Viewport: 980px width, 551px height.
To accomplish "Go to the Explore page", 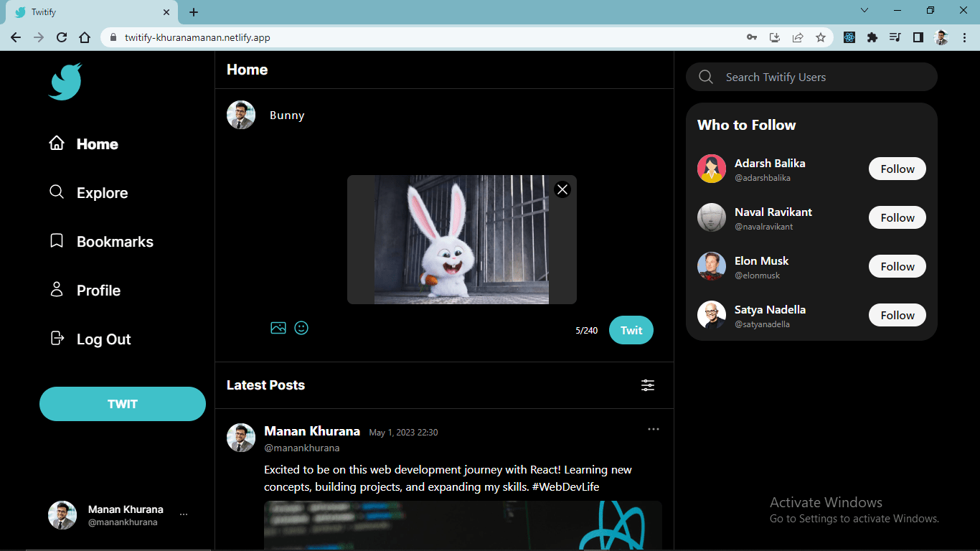I will coord(88,193).
